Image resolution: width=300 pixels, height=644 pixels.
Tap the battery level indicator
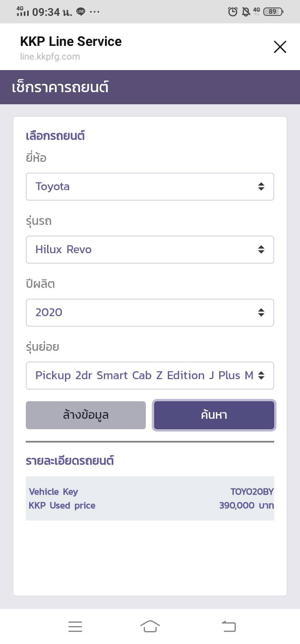point(273,12)
